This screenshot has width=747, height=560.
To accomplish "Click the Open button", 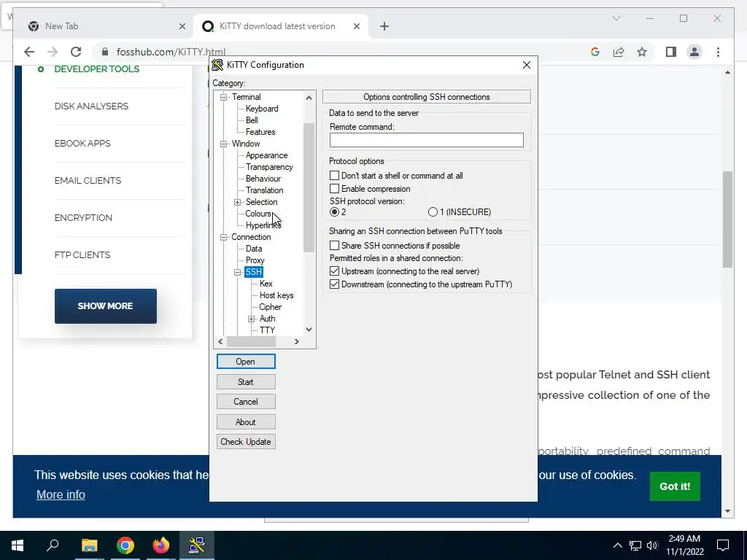I will point(246,362).
